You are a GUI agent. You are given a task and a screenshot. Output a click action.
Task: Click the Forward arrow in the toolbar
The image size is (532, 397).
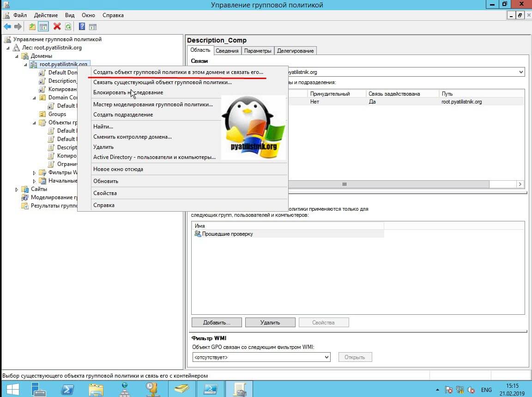coord(18,27)
